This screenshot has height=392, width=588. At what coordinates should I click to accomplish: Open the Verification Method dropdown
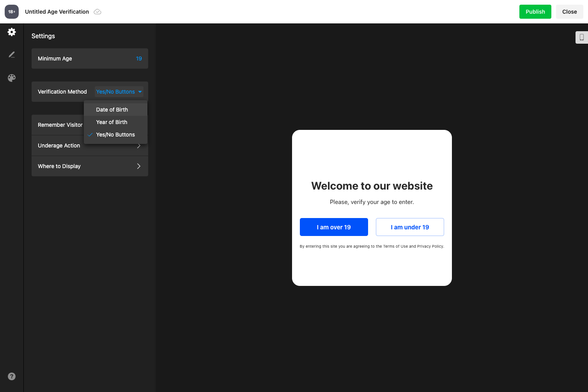click(119, 92)
